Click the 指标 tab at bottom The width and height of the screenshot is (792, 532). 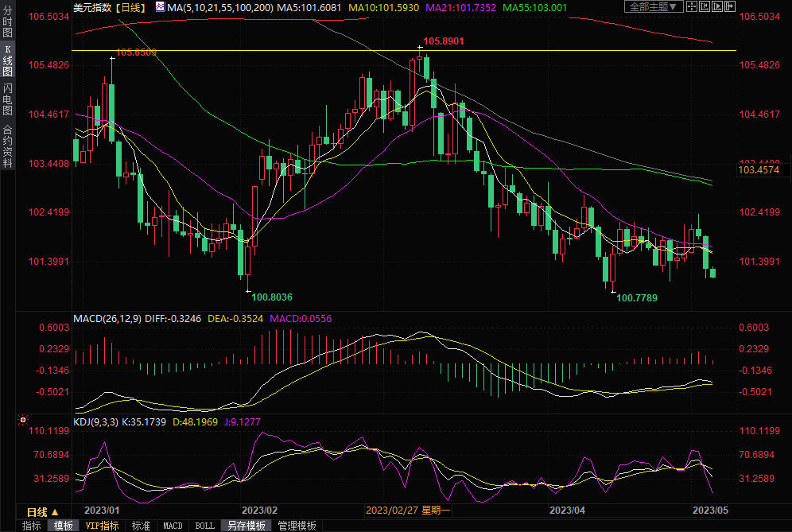32,526
